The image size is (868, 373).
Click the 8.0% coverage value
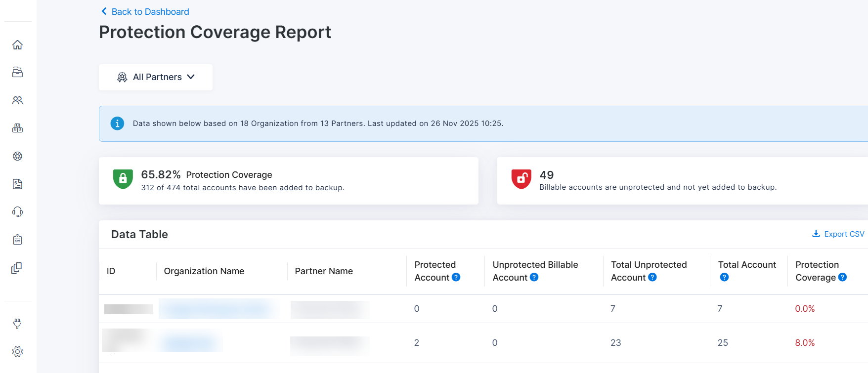click(x=805, y=343)
